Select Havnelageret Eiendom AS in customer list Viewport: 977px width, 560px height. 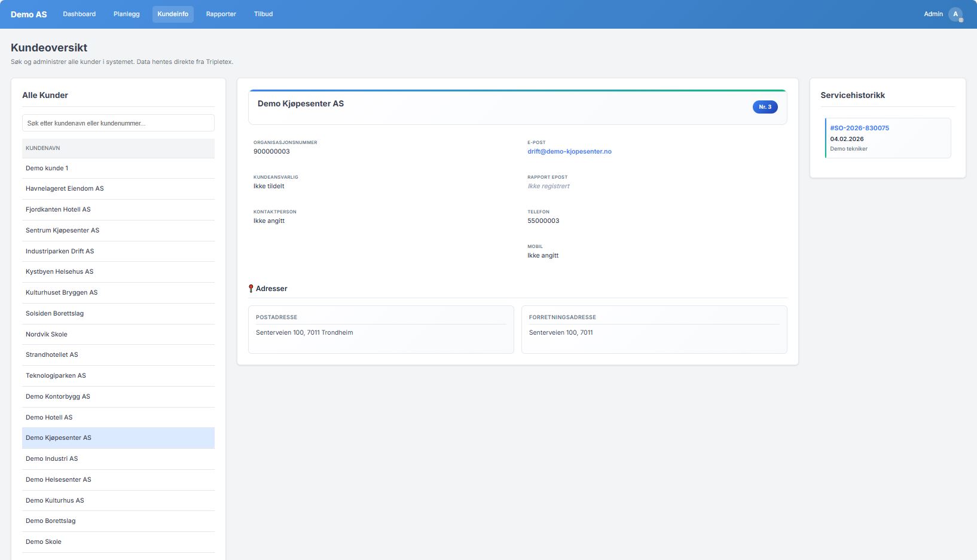coord(65,189)
